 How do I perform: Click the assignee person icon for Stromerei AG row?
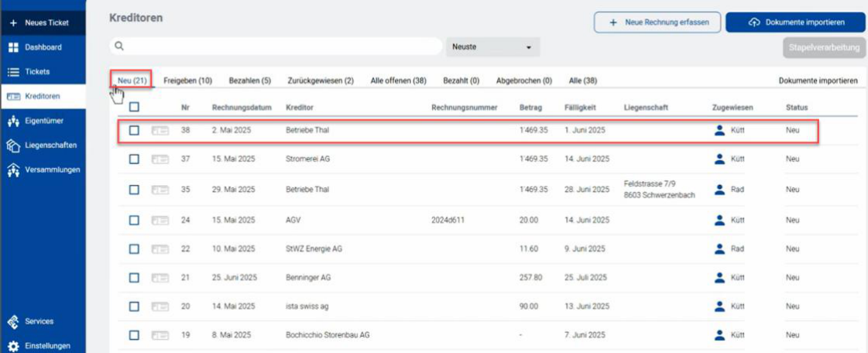coord(719,159)
